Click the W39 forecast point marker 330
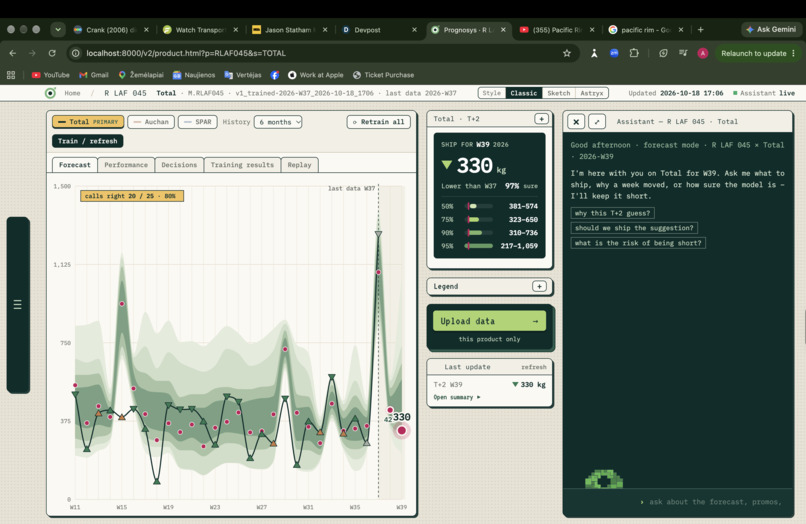806x524 pixels. click(x=401, y=430)
